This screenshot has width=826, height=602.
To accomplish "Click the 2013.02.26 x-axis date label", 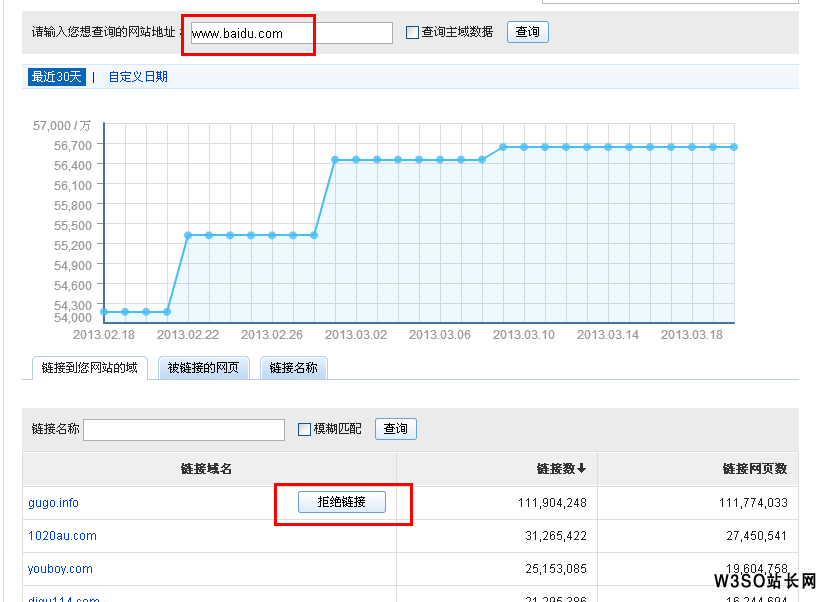I will [272, 335].
